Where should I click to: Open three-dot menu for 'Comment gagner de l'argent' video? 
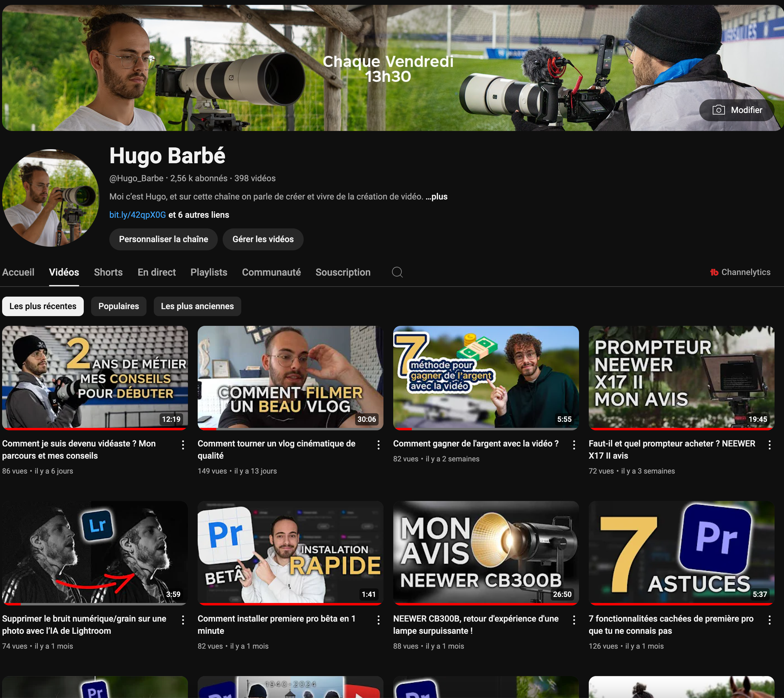[574, 445]
